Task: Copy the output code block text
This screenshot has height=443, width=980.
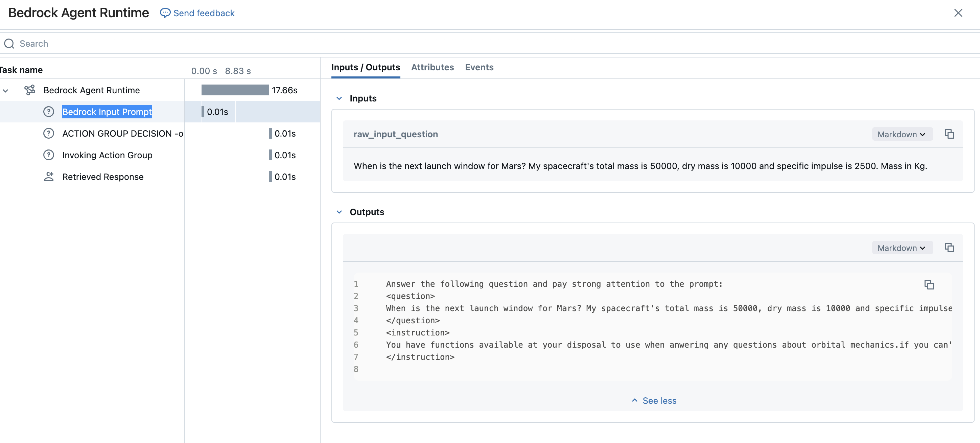Action: coord(929,285)
